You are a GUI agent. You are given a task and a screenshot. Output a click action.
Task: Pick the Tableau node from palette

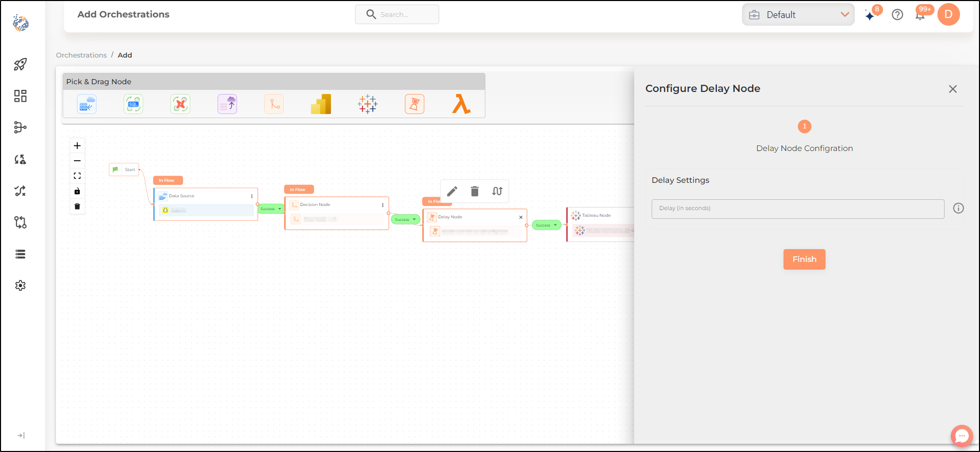pos(367,104)
